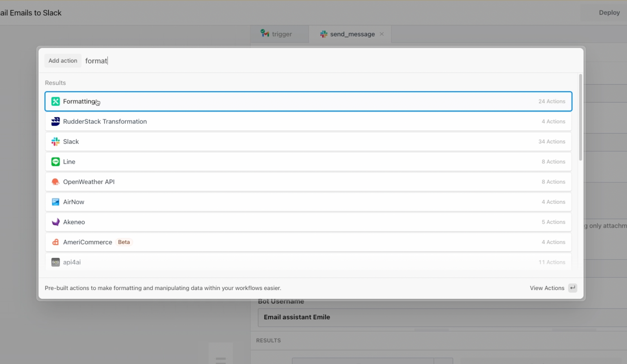Select the Slack result name
627x364 pixels.
click(71, 142)
